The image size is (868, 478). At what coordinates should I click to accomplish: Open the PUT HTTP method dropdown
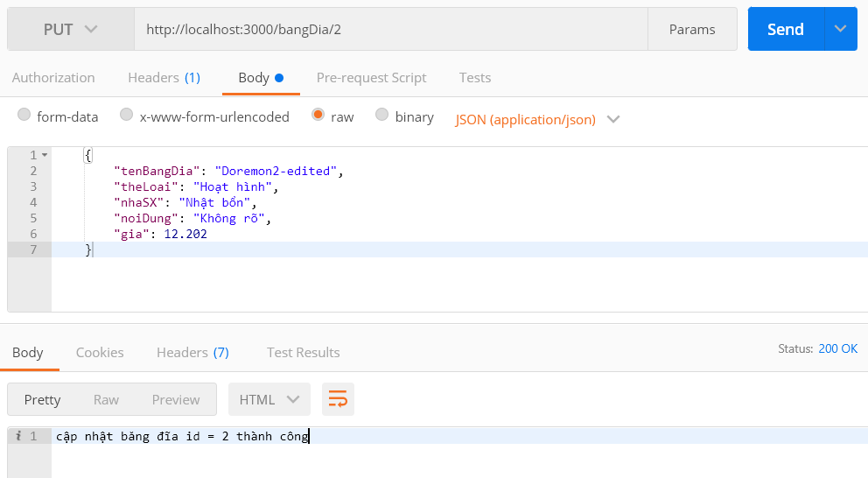click(71, 30)
